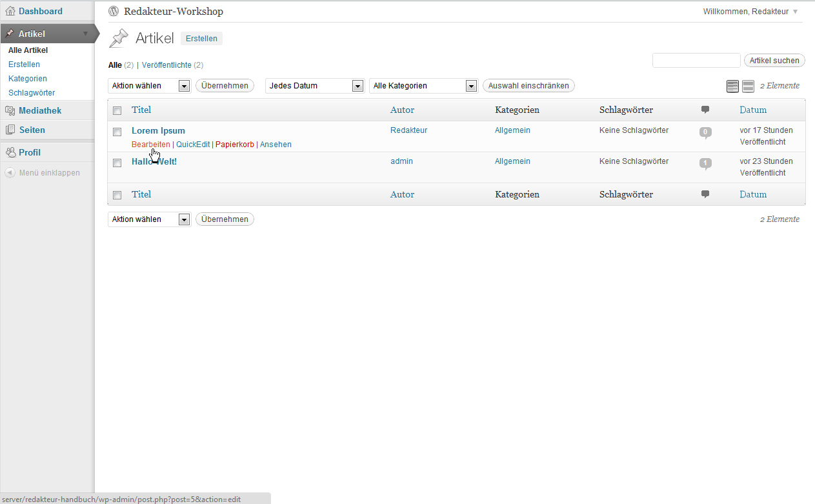Select all articles via header checkbox

[x=117, y=110]
